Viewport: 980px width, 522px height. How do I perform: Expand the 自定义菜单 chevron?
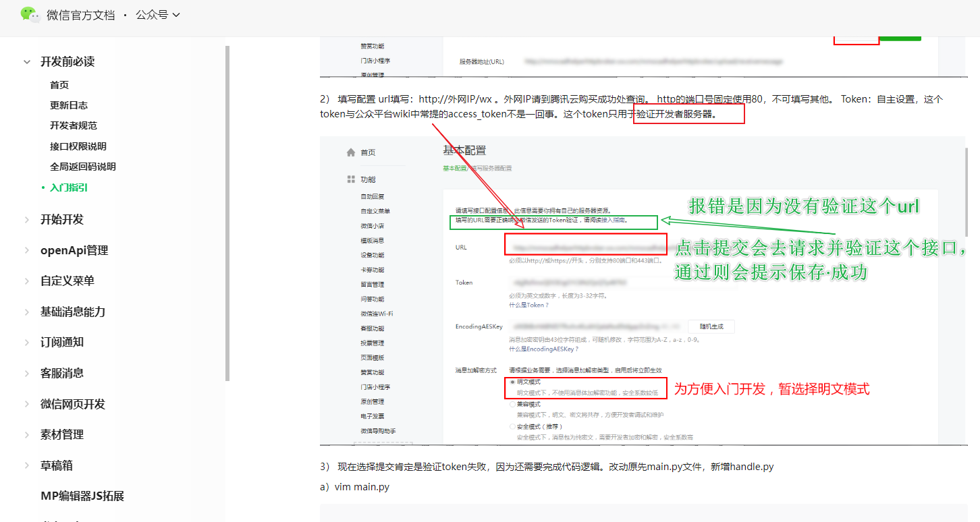pos(27,281)
